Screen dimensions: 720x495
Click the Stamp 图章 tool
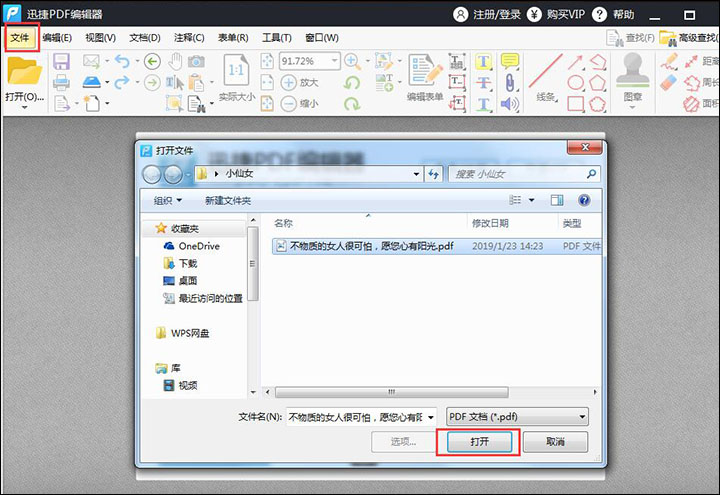pyautogui.click(x=632, y=70)
